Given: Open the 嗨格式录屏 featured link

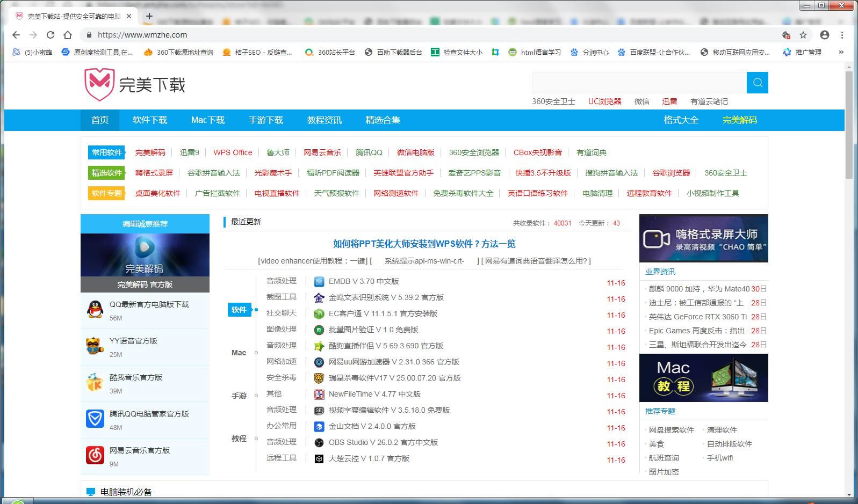Looking at the screenshot, I should 154,173.
